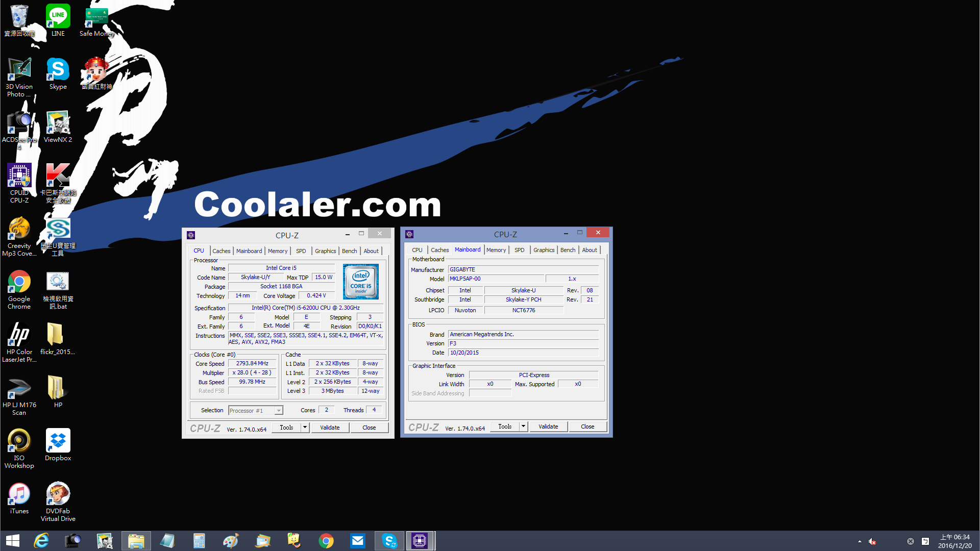Switch to CPU tab in right CPU-Z
The height and width of the screenshot is (551, 980).
coord(417,250)
